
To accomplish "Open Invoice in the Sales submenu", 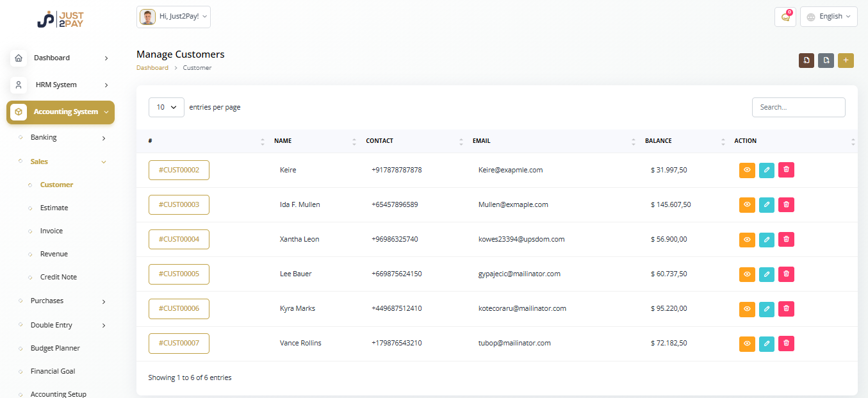I will tap(51, 231).
